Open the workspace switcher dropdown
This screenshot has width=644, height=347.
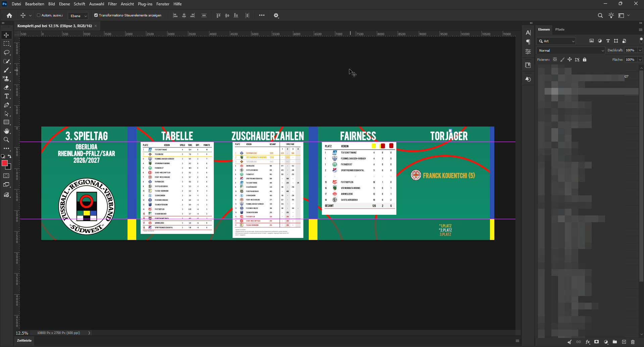[x=624, y=15]
